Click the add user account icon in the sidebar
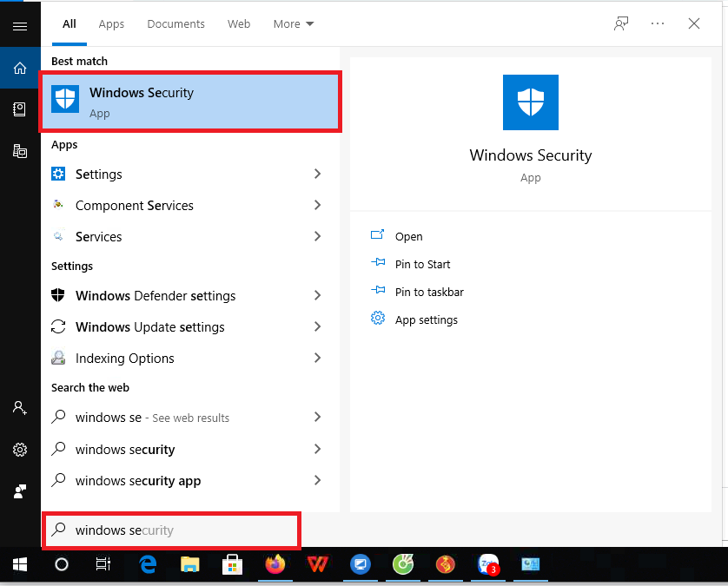Image resolution: width=728 pixels, height=586 pixels. pos(19,408)
